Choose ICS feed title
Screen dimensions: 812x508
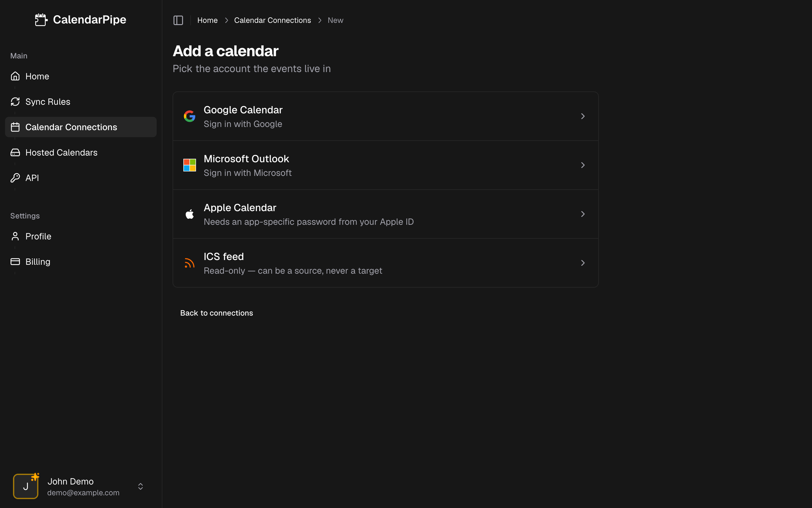click(224, 257)
